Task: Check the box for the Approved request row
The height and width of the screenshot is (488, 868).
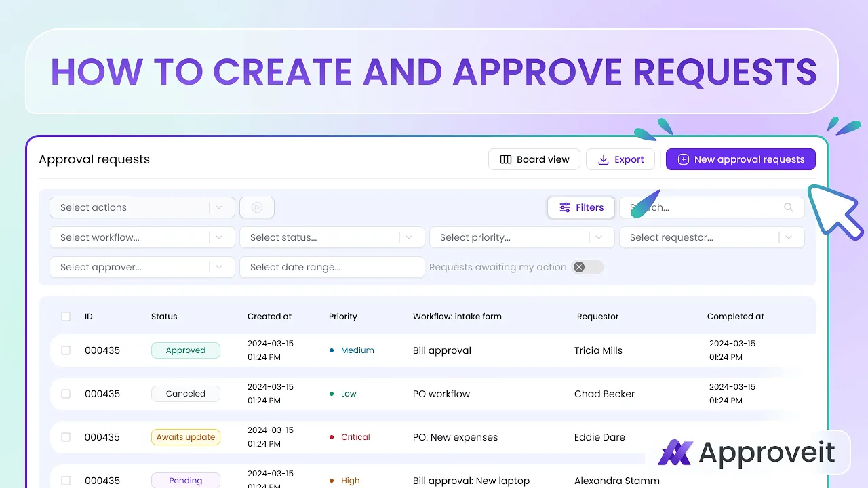Action: pos(66,350)
